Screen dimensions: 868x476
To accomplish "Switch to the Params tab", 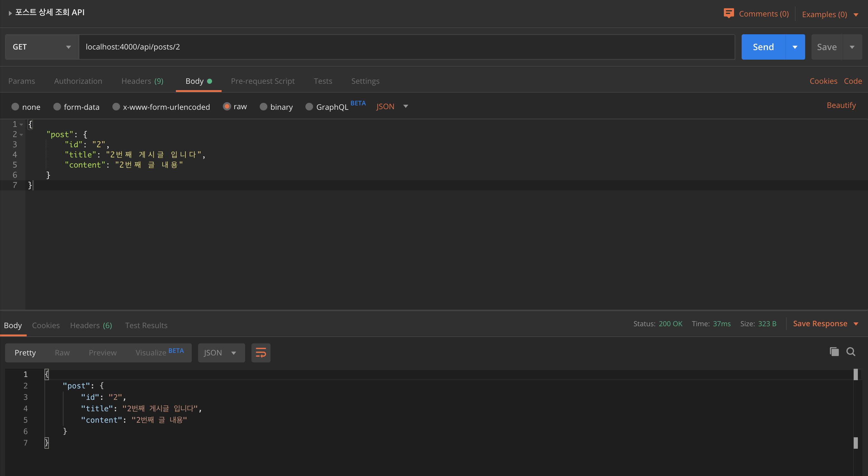I will pyautogui.click(x=22, y=81).
